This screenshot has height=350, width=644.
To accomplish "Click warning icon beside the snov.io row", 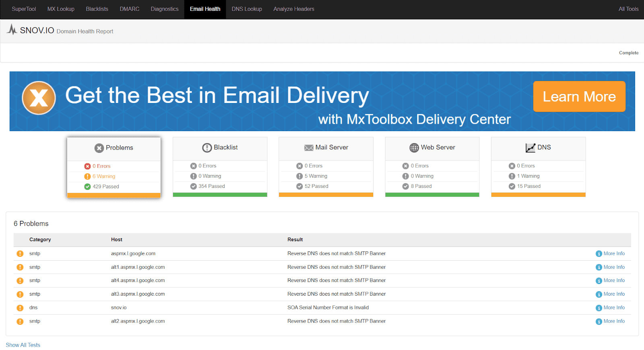I will 20,308.
